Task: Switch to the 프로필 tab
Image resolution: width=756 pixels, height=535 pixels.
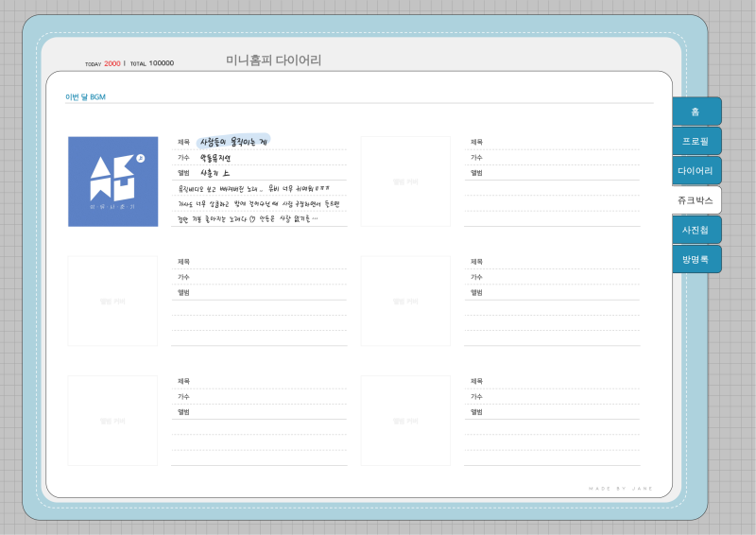Action: point(696,141)
